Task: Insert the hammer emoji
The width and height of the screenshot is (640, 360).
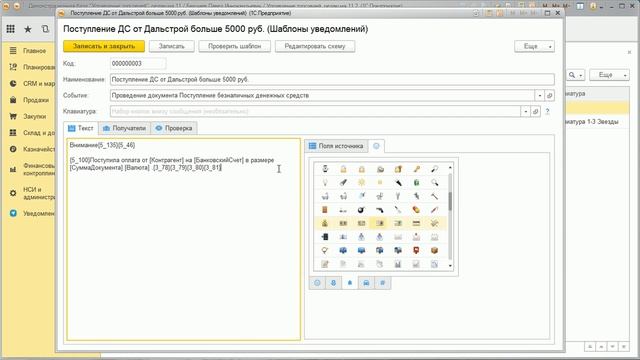Action: point(434,196)
